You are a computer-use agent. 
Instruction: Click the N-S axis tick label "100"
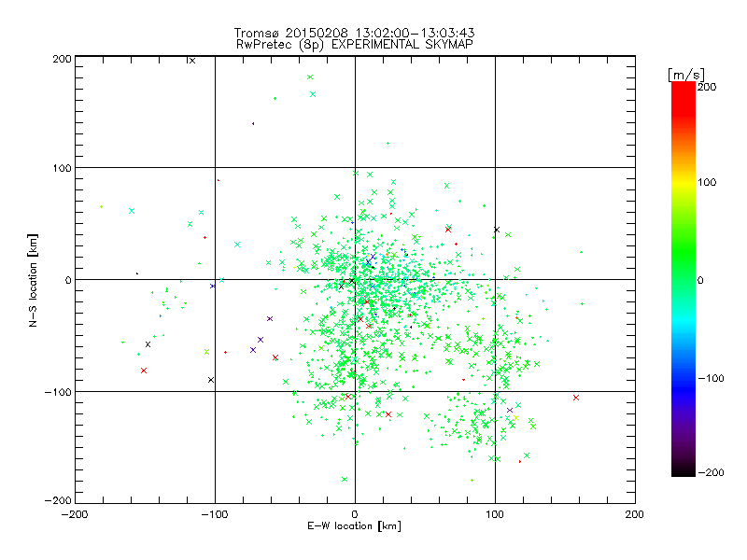tap(62, 168)
